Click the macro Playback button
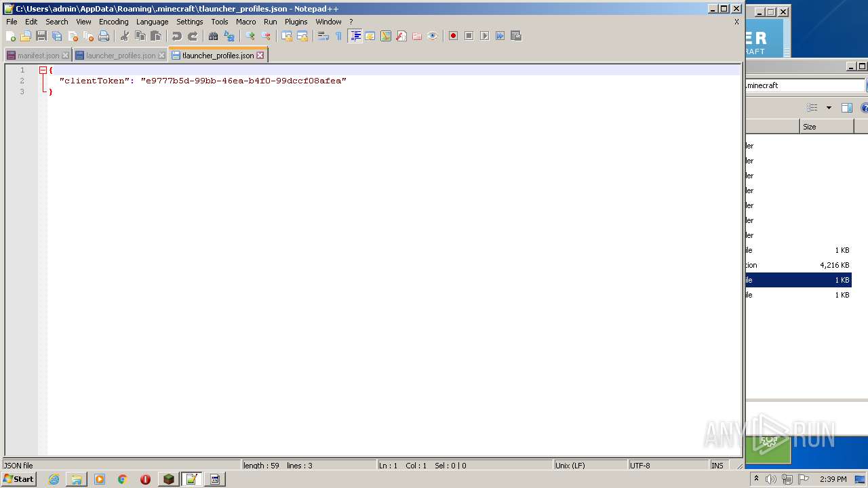This screenshot has height=488, width=868. tap(485, 36)
